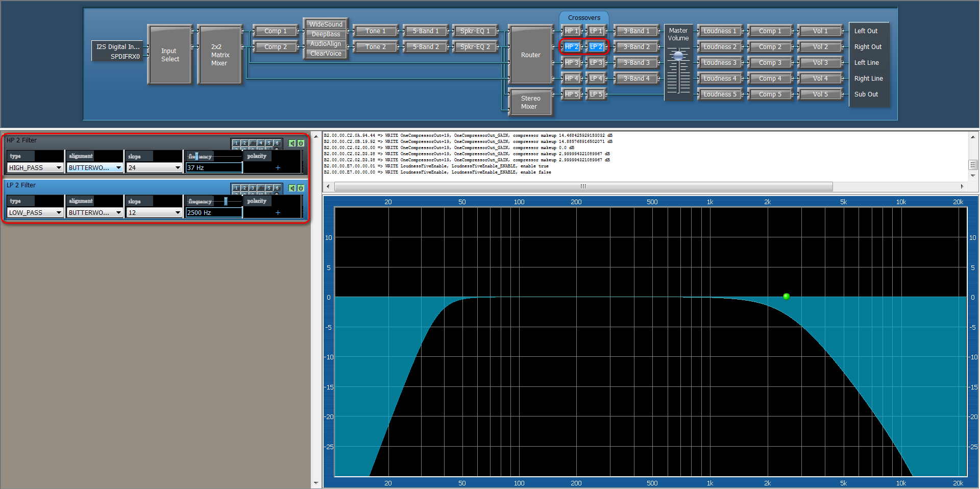Click the filter panel scroll-down arrow
980x489 pixels.
[x=316, y=483]
